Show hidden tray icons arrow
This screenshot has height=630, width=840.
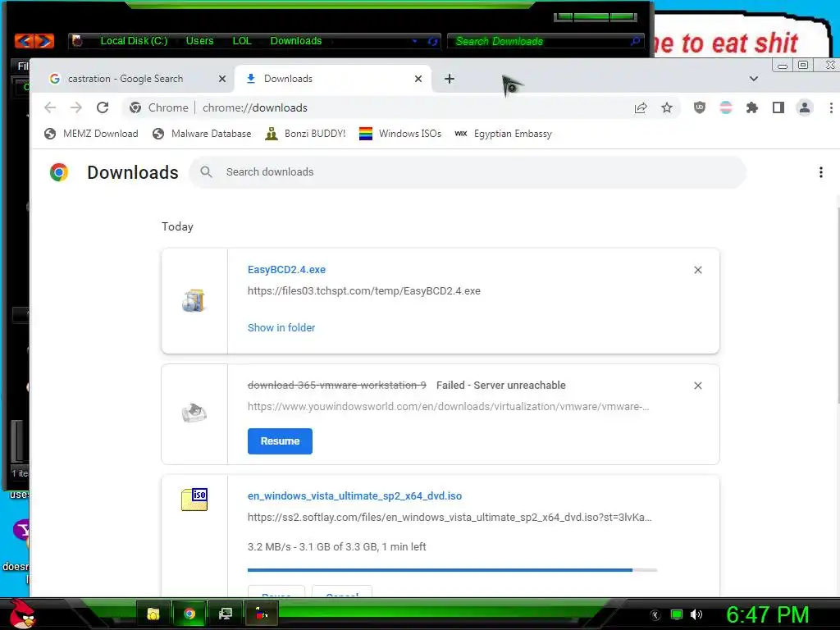tap(655, 615)
